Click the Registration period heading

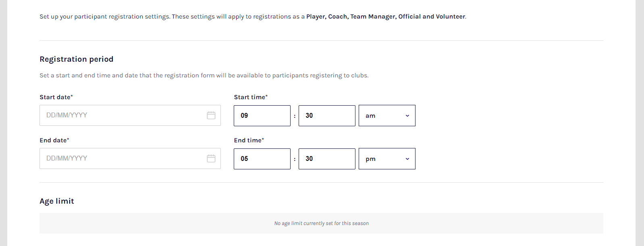77,59
